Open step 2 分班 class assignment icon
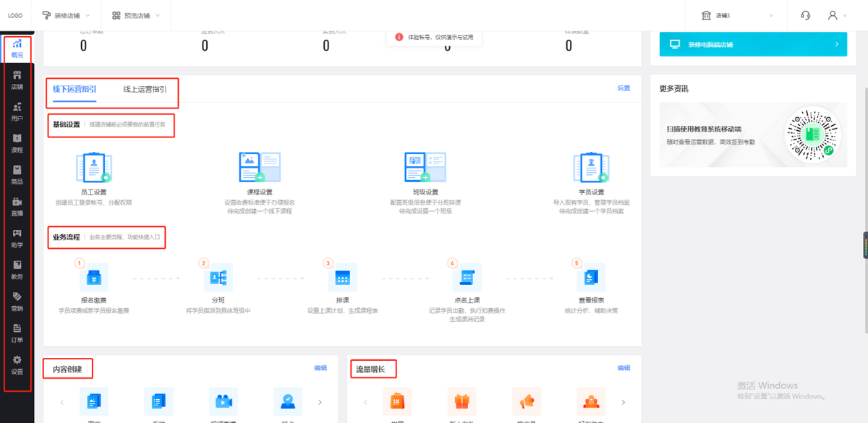Image resolution: width=868 pixels, height=423 pixels. 218,278
